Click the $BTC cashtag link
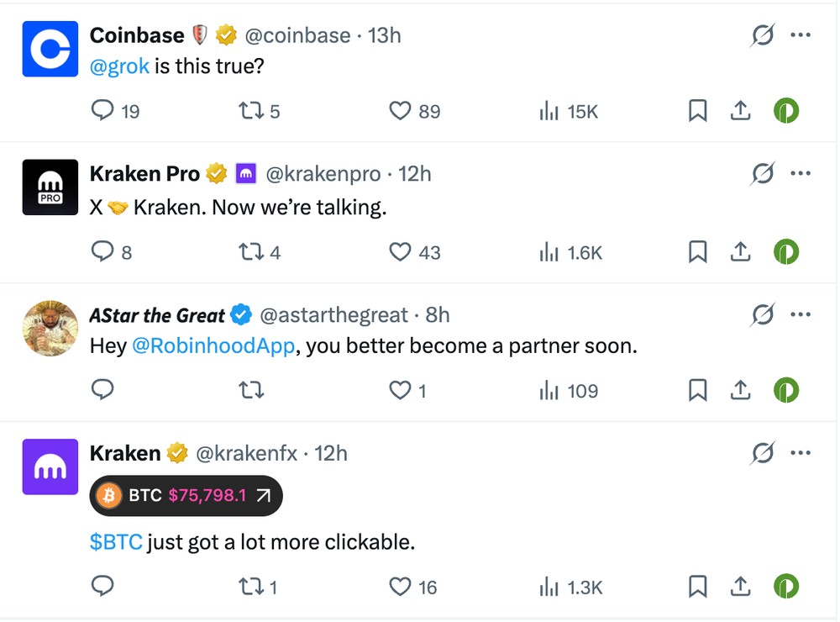The height and width of the screenshot is (622, 840). click(116, 542)
